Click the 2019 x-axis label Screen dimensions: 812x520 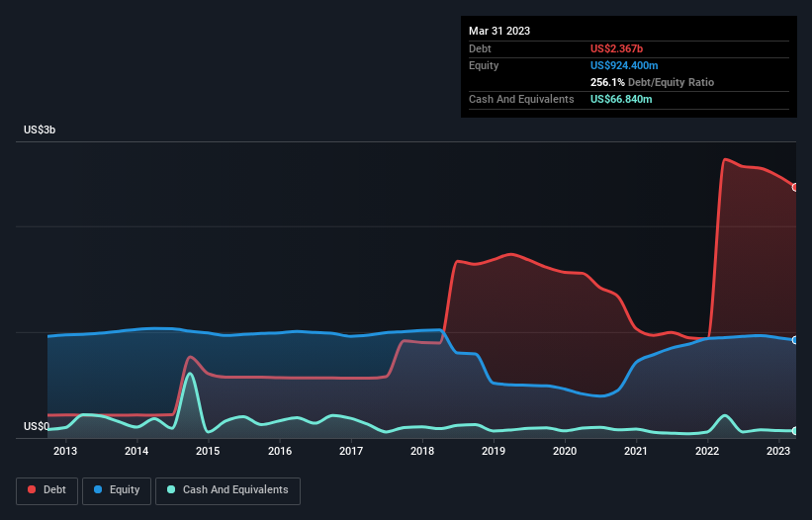494,451
